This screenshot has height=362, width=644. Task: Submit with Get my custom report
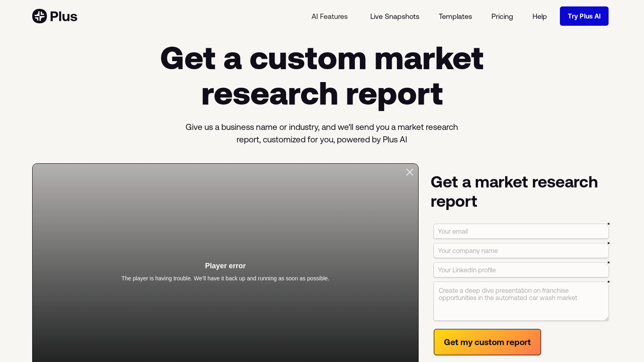[487, 342]
